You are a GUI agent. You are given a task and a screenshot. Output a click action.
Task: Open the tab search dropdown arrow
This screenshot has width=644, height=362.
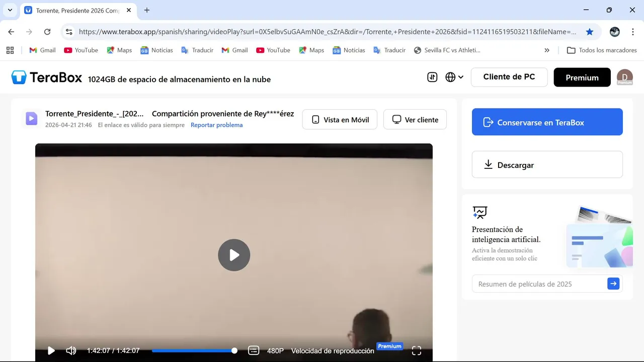[x=10, y=10]
